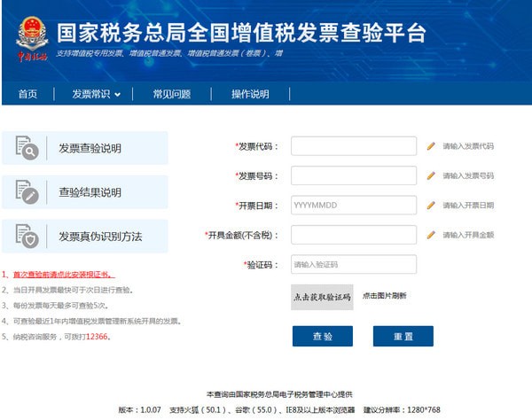Open the 发票常识 menu

91,94
